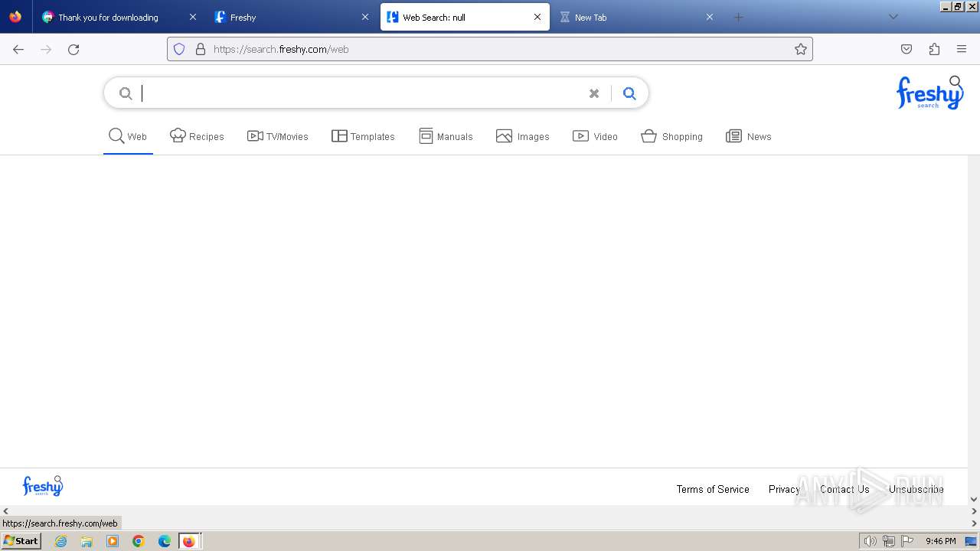Open the Recipes search category

pos(197,136)
